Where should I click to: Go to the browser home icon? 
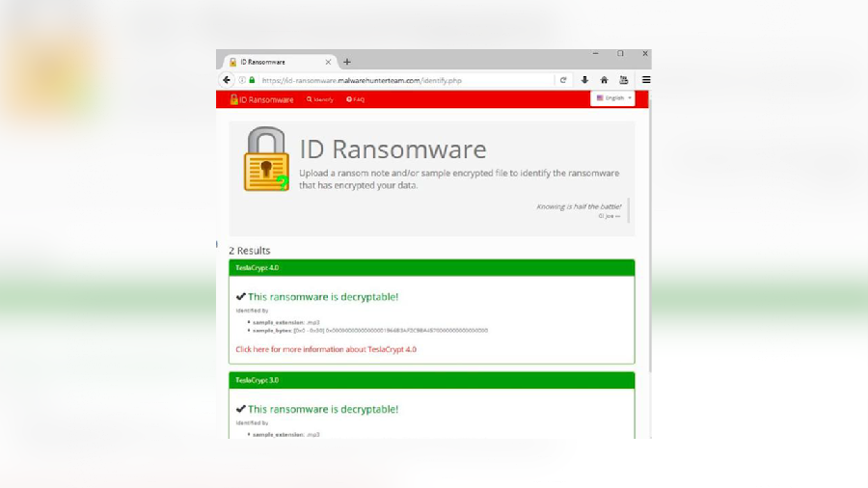coord(604,80)
